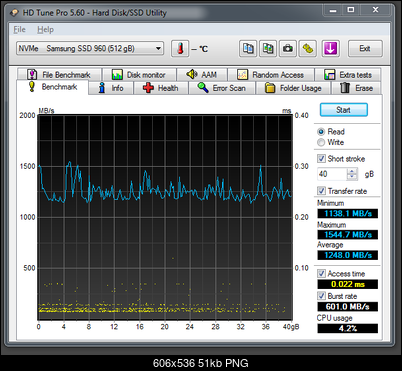The image size is (402, 371).
Task: Click the HD Tune Pro title bar icon
Action: coord(14,13)
